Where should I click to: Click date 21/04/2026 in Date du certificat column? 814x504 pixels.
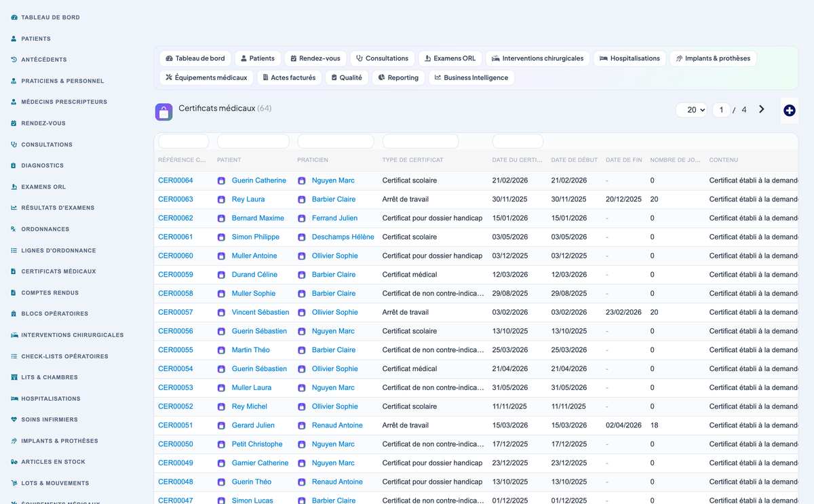click(510, 369)
